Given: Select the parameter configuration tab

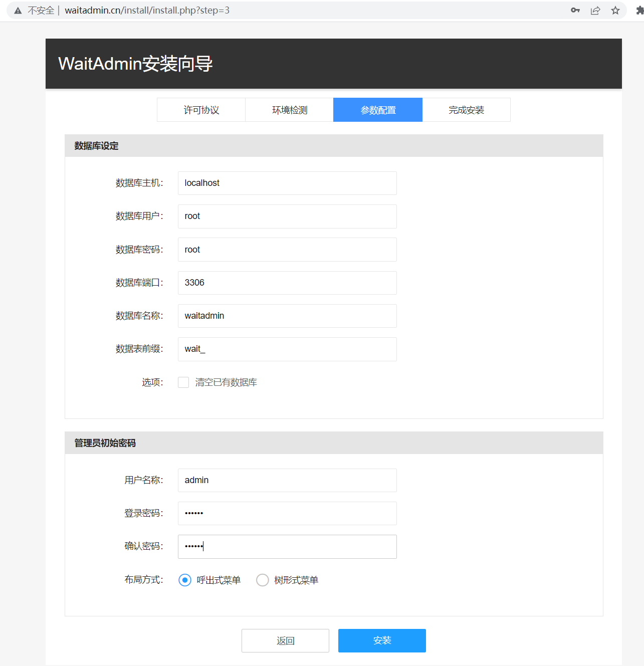Looking at the screenshot, I should point(378,110).
